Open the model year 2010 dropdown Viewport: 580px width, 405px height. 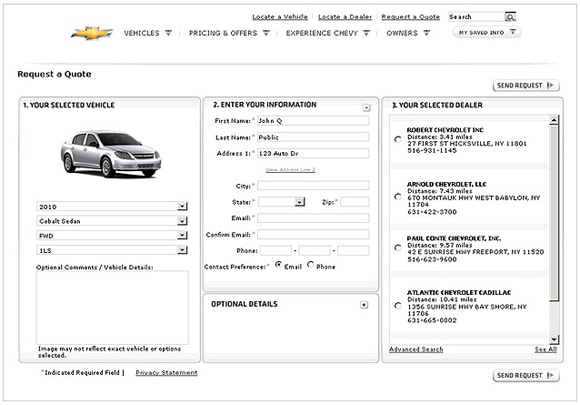(112, 206)
